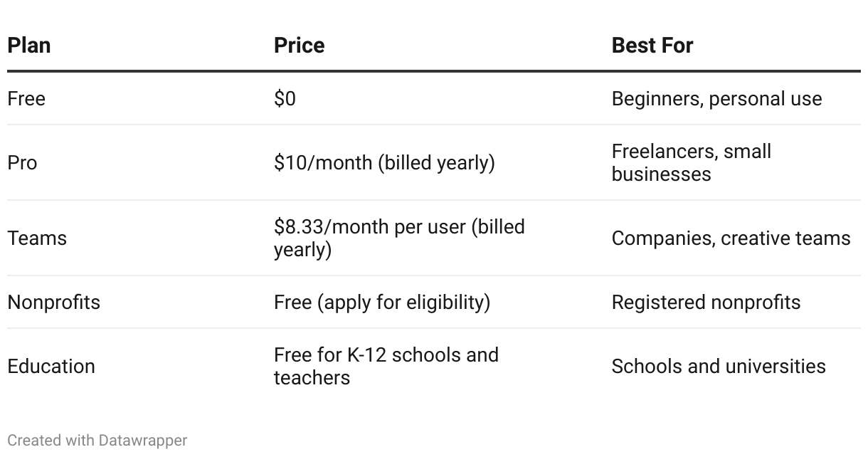Click the 'Registered nonprofits' cell
868x457 pixels.
(x=706, y=302)
